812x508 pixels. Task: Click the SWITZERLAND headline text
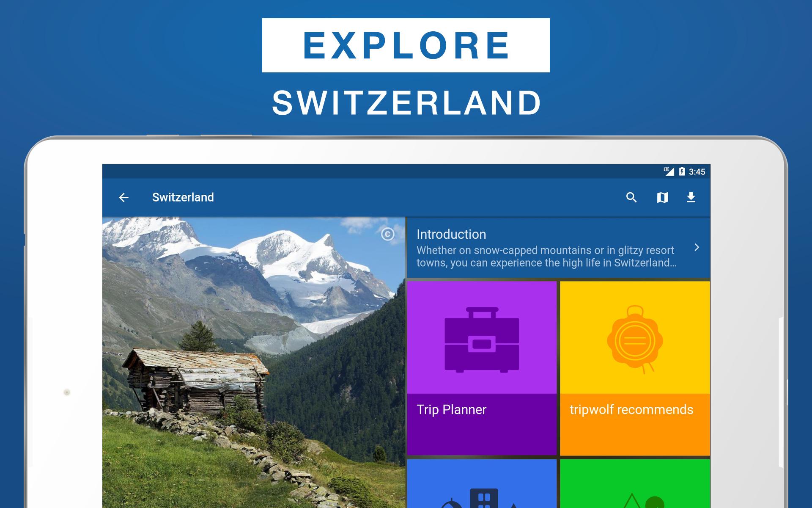point(406,103)
